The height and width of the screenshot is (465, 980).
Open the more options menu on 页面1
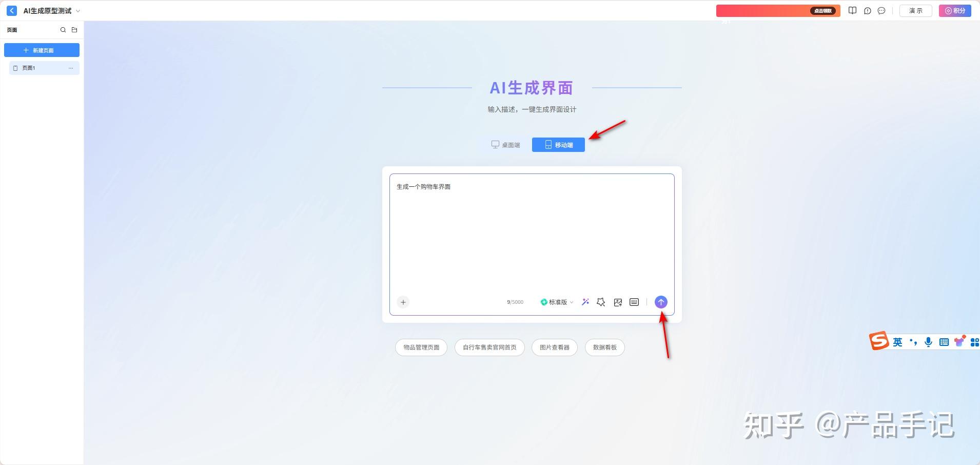click(71, 68)
